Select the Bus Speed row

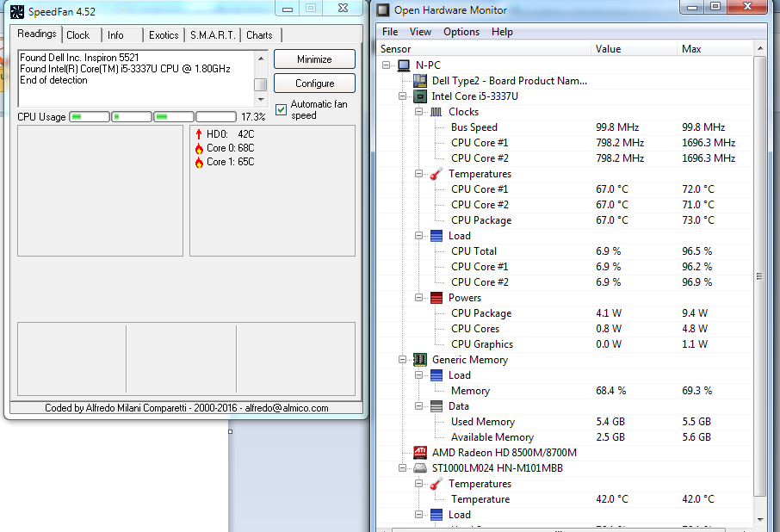pyautogui.click(x=565, y=127)
